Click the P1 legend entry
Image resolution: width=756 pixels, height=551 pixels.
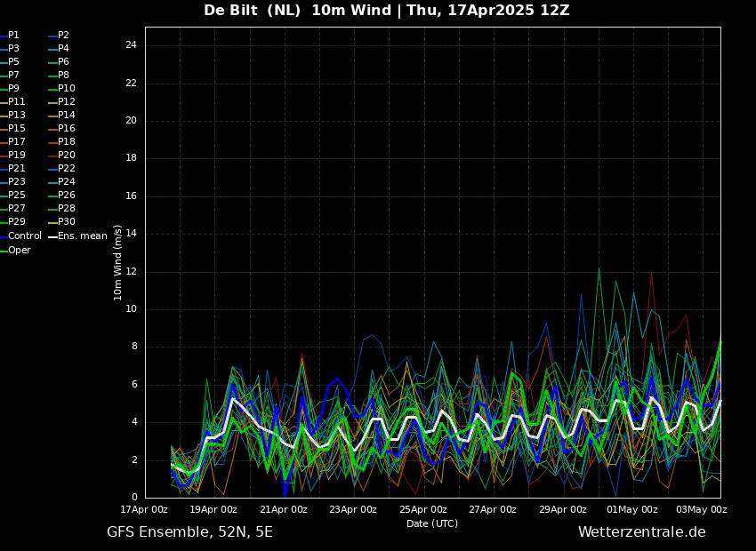pos(13,36)
